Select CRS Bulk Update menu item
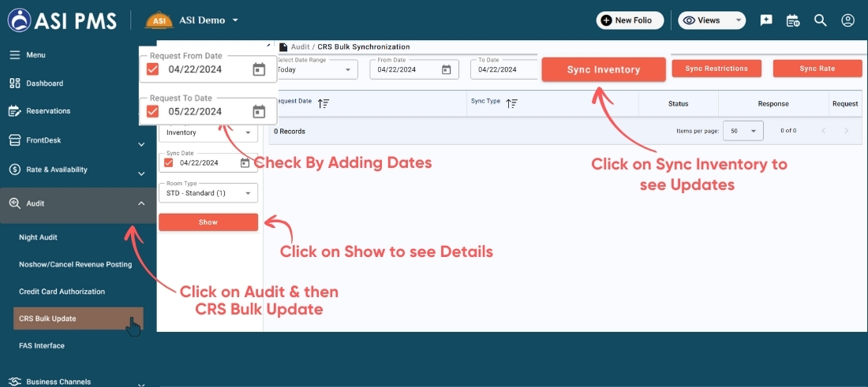This screenshot has width=868, height=387. pos(47,318)
